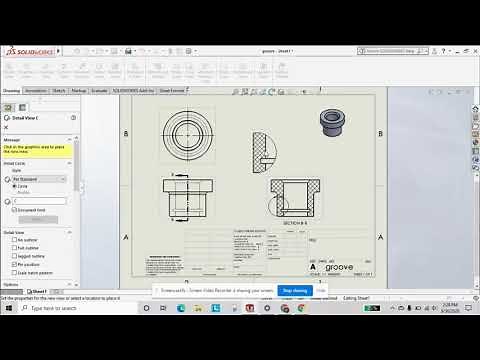Switch to the Evaluate ribbon tab
The width and height of the screenshot is (480, 360).
tap(99, 91)
